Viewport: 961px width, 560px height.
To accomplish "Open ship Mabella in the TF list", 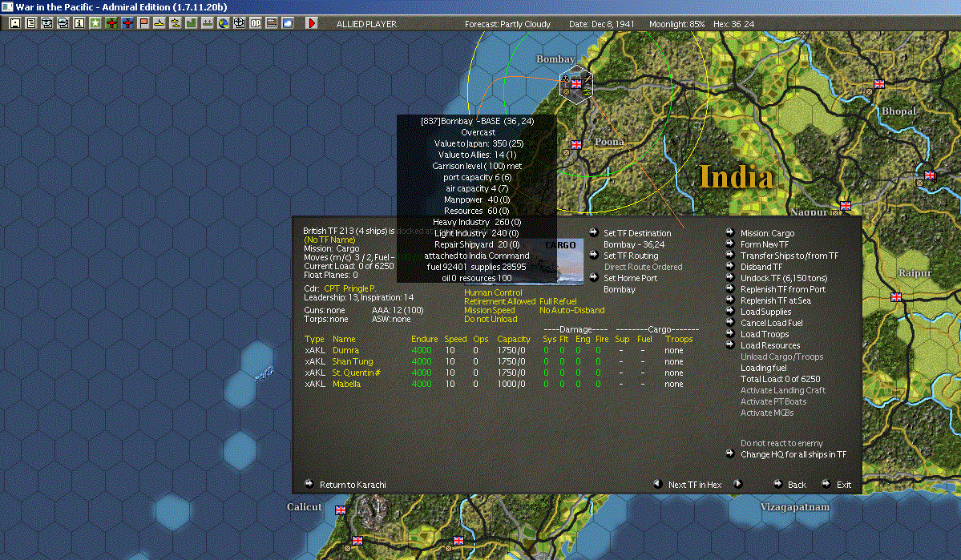I will click(x=346, y=385).
